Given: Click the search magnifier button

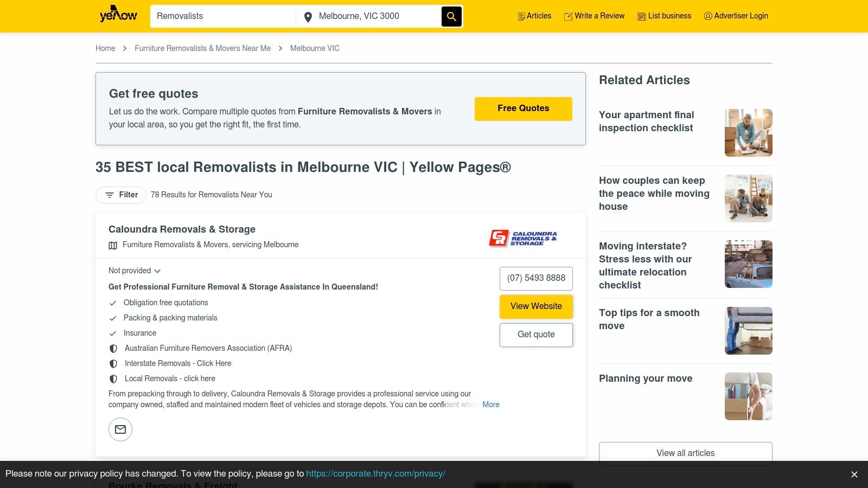Looking at the screenshot, I should click(x=451, y=16).
